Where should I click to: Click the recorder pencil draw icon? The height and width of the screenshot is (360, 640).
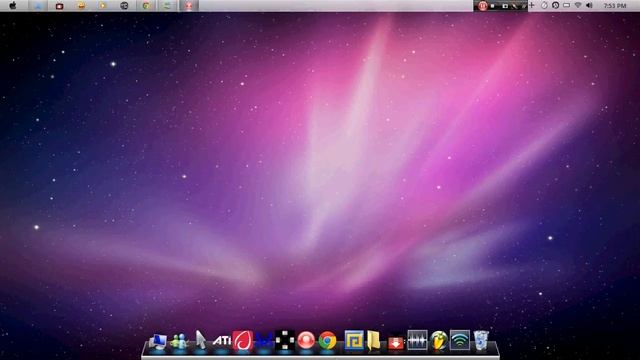515,6
